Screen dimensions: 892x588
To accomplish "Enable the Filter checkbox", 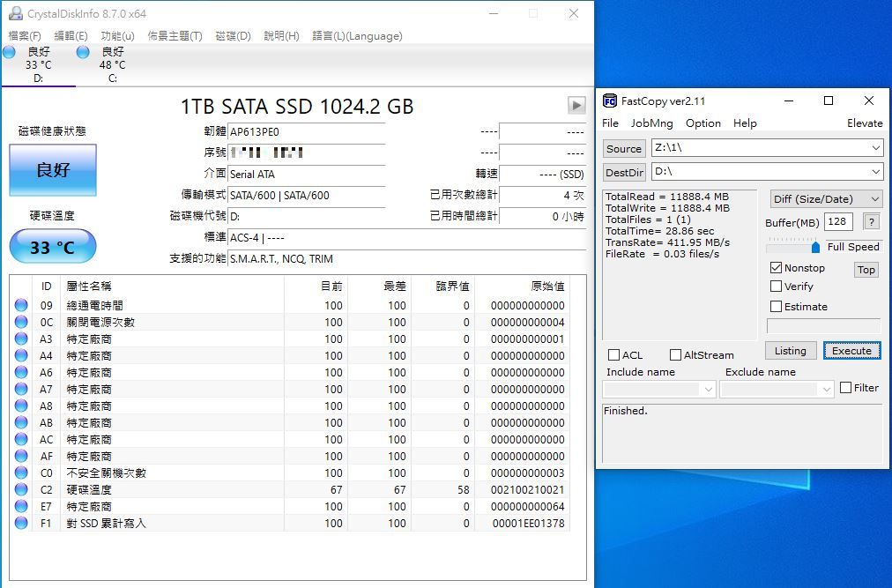I will click(846, 388).
